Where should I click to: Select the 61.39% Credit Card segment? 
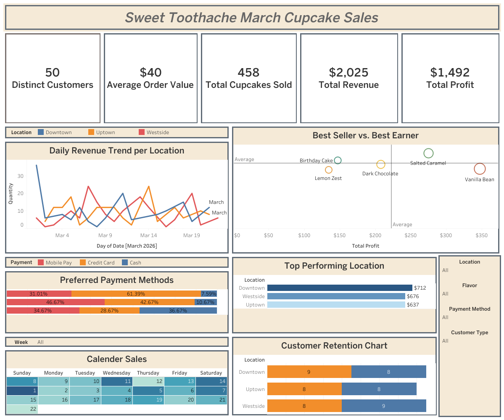[x=136, y=293]
